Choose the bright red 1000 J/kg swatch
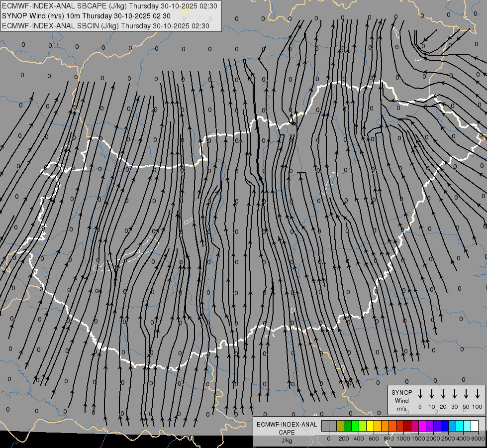487x448 pixels. pyautogui.click(x=400, y=426)
